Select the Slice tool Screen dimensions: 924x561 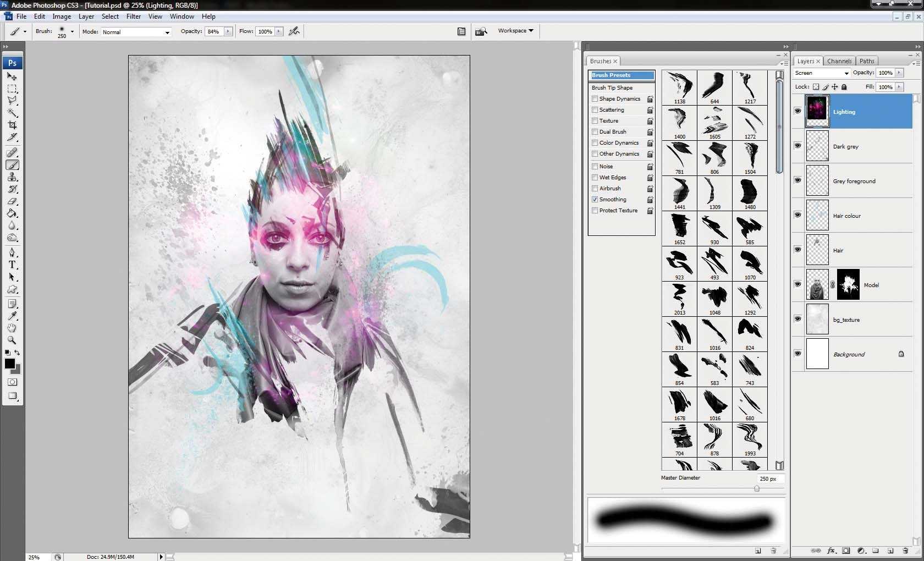tap(12, 137)
